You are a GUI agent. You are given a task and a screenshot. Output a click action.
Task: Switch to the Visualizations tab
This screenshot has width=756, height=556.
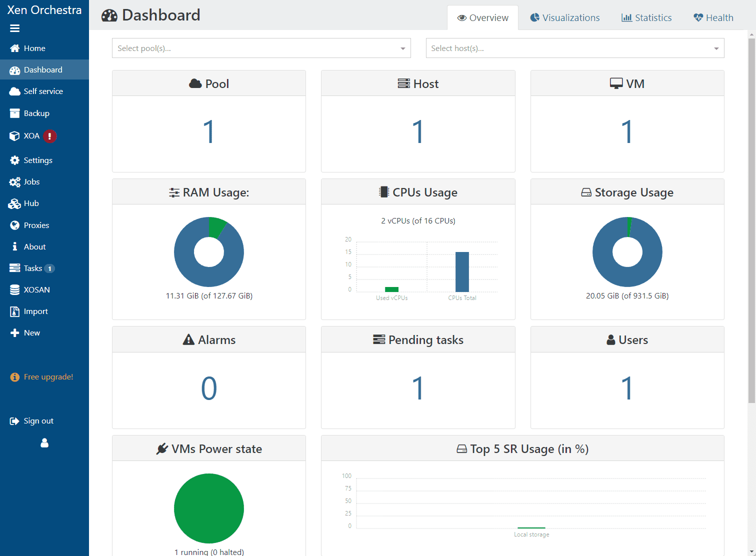pyautogui.click(x=564, y=18)
